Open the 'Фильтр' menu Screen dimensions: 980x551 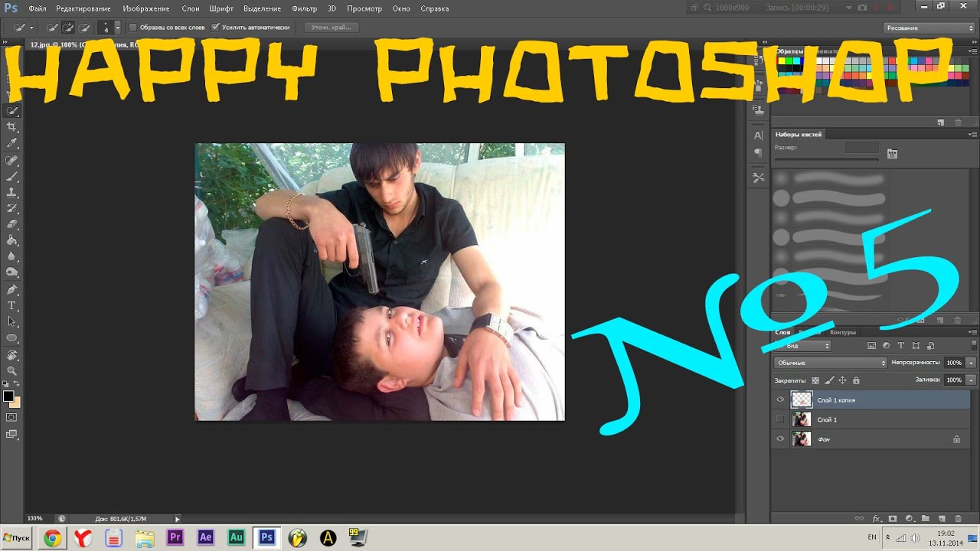(304, 8)
